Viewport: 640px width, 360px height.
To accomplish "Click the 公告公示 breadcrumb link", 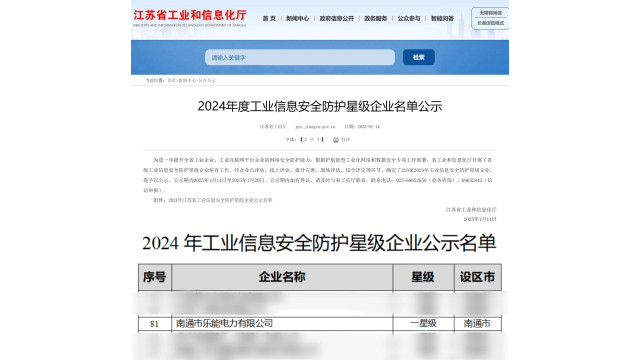I will pyautogui.click(x=207, y=80).
